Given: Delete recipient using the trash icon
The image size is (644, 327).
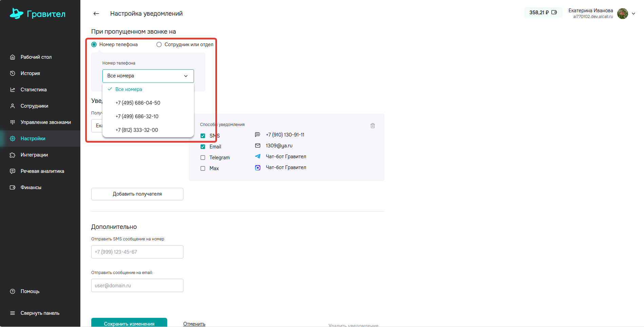Looking at the screenshot, I should point(372,126).
